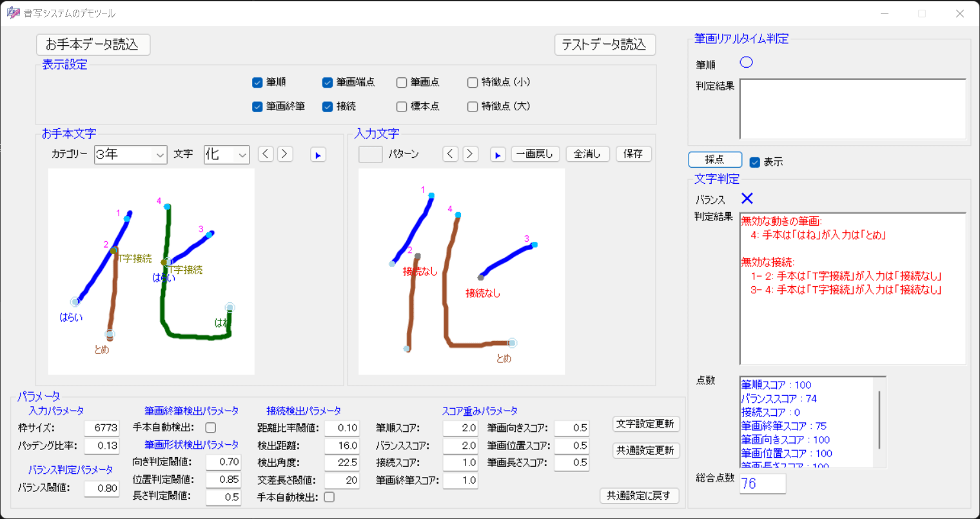Click the バランススコア weight field
980x519 pixels.
460,446
